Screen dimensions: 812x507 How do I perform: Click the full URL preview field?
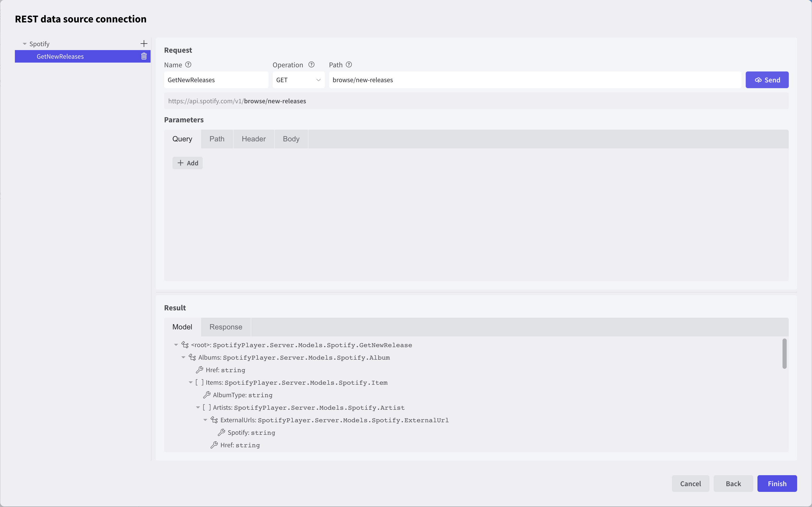476,101
